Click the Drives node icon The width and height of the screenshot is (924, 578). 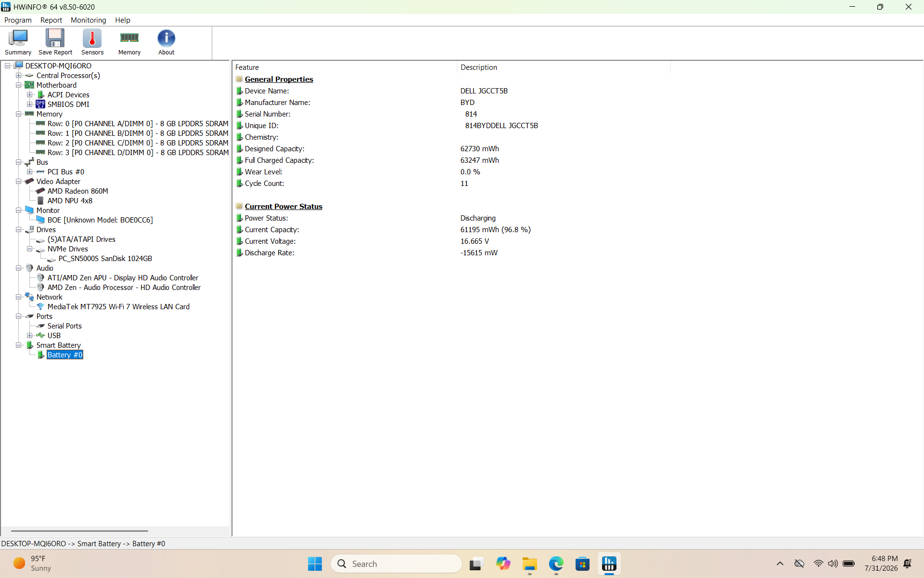point(29,230)
